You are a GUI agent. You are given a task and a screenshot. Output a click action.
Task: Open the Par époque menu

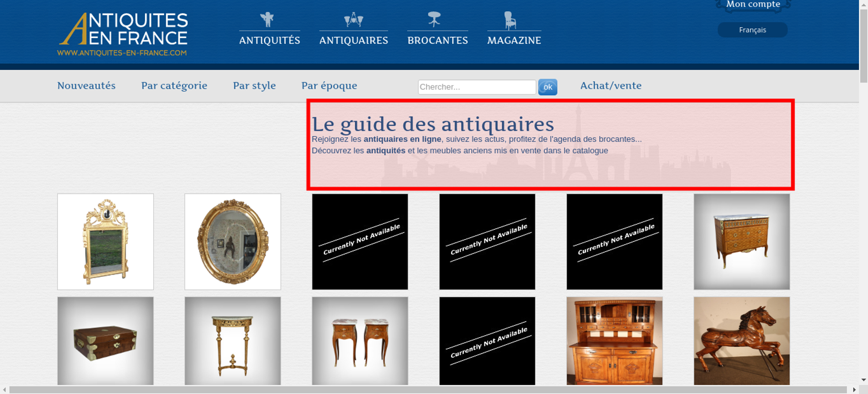(x=329, y=85)
